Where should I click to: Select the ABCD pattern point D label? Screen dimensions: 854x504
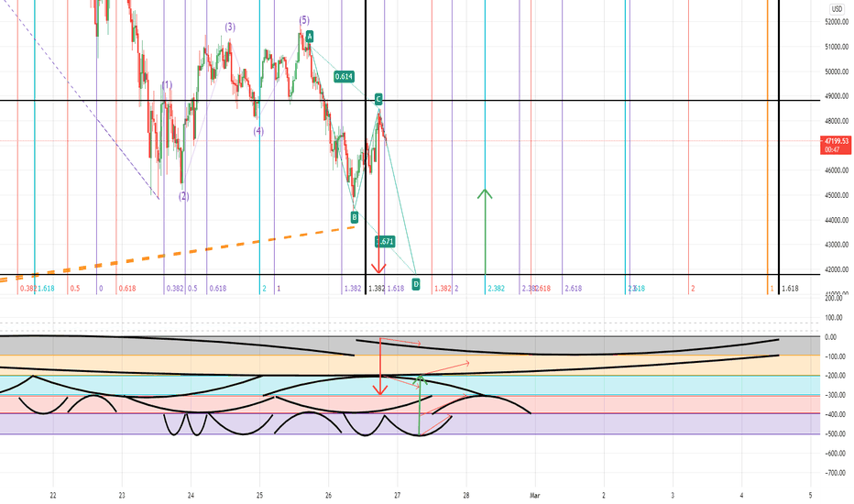[x=416, y=284]
